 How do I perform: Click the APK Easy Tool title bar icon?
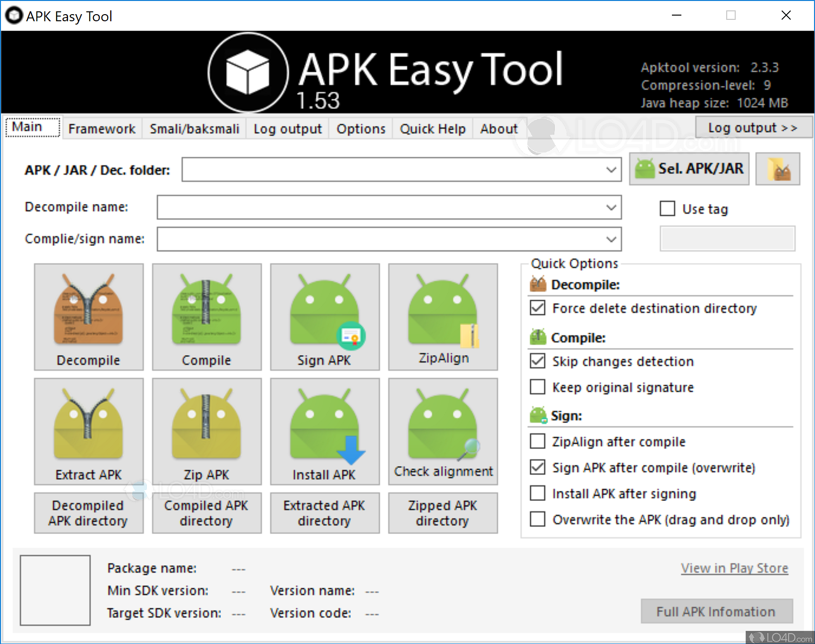14,16
